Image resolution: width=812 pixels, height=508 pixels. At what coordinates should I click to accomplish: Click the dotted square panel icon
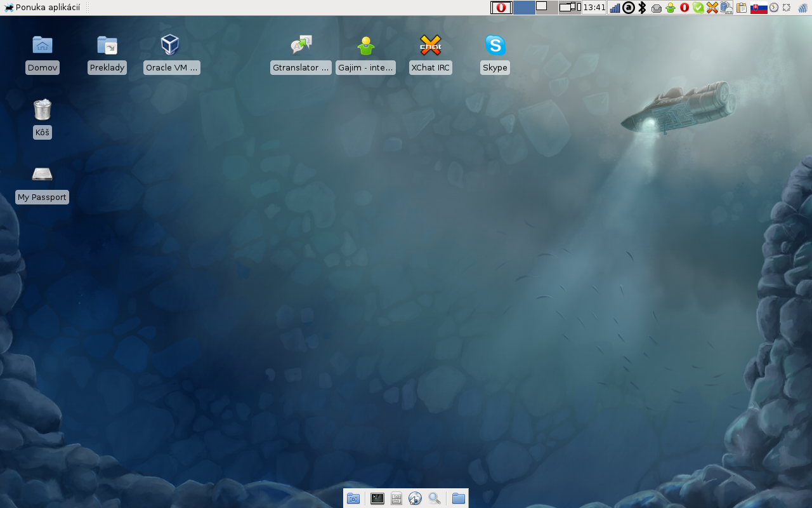787,8
